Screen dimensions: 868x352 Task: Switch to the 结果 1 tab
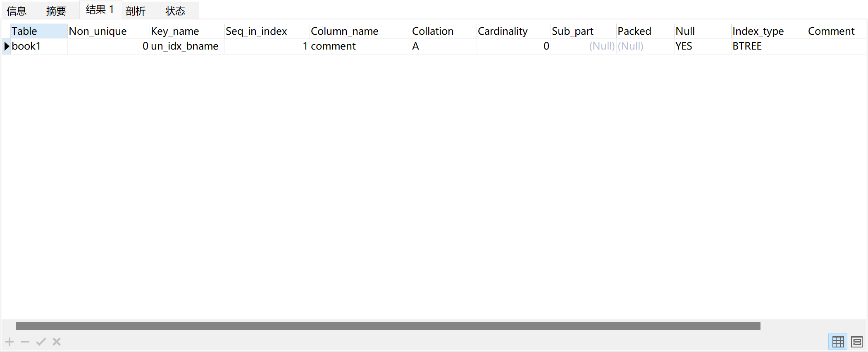100,10
